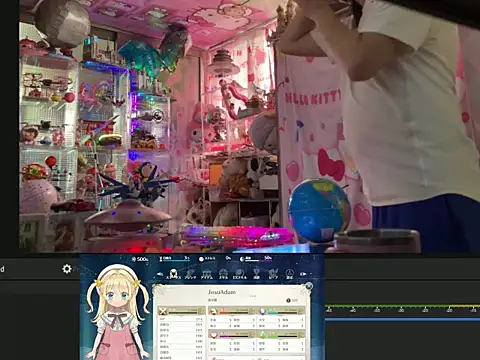This screenshot has width=480, height=360.
Task: Click the right arrow after the game menu tabs
Action: click(x=303, y=274)
